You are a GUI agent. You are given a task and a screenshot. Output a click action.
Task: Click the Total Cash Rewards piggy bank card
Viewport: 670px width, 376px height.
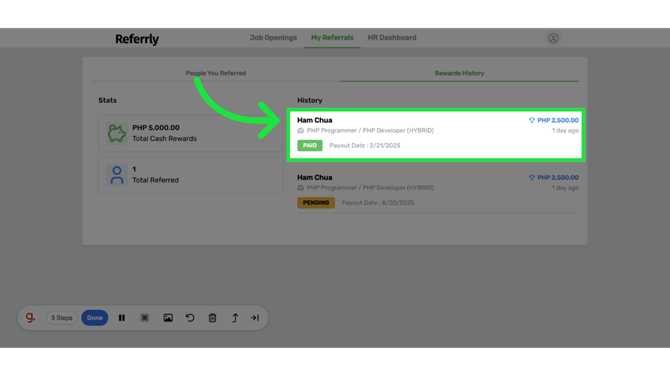(x=191, y=133)
